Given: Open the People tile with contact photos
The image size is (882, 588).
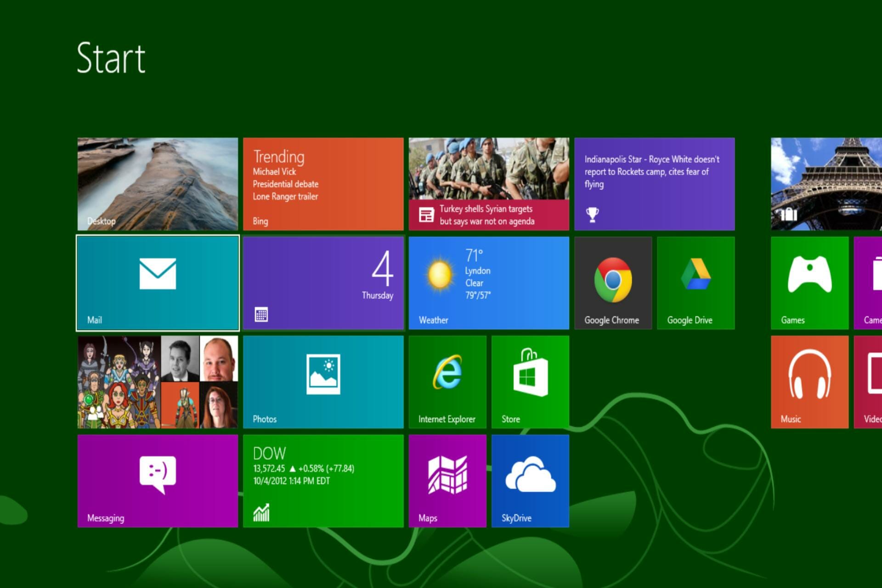Looking at the screenshot, I should [158, 382].
